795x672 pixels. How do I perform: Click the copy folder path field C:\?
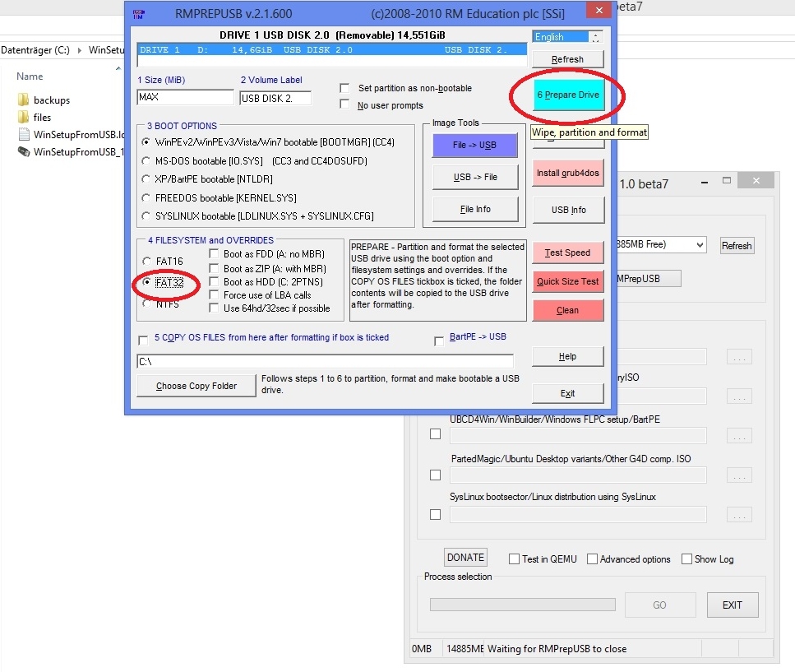pos(325,361)
